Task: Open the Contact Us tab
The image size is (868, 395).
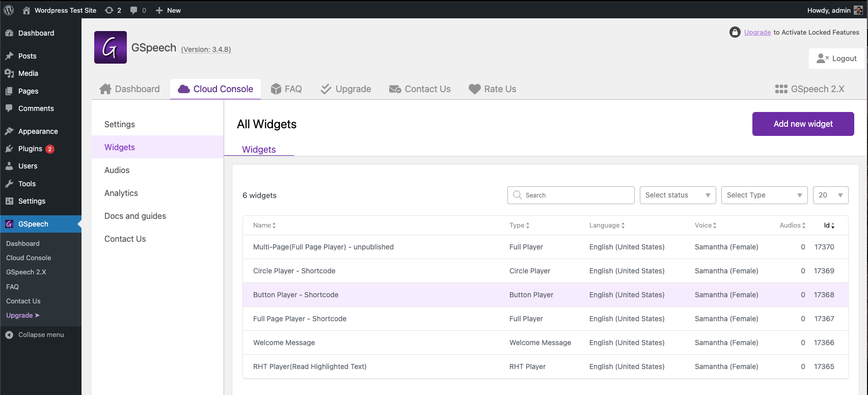Action: pos(420,89)
